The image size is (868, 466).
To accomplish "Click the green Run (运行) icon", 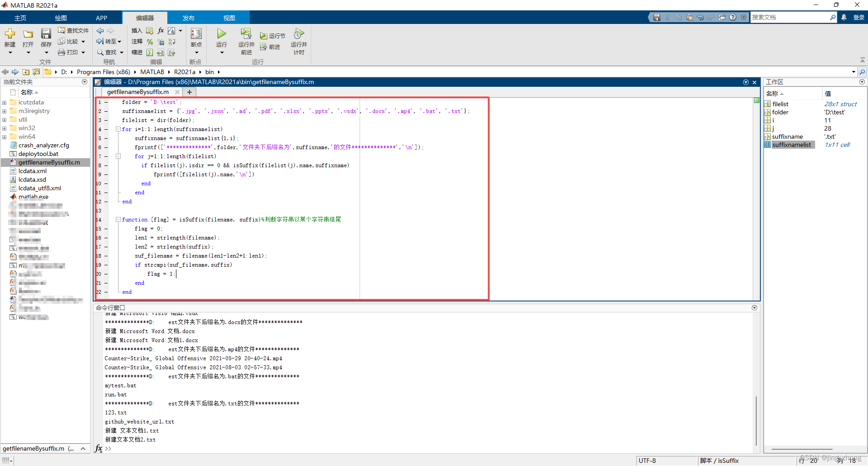I will [222, 34].
